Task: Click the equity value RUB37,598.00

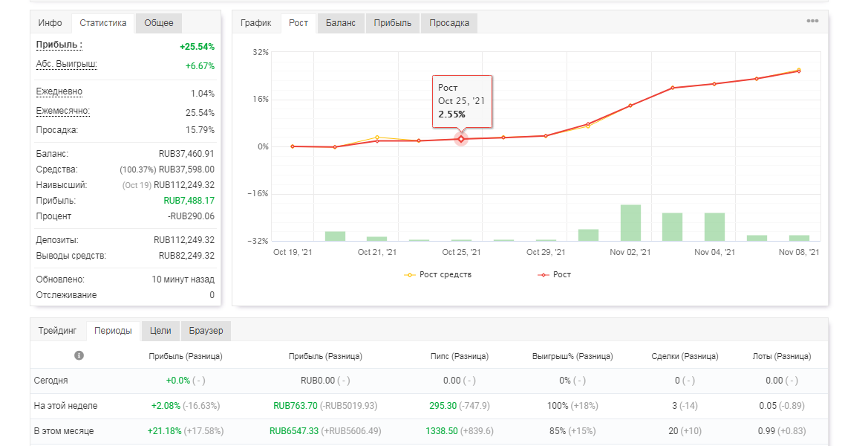Action: (186, 169)
